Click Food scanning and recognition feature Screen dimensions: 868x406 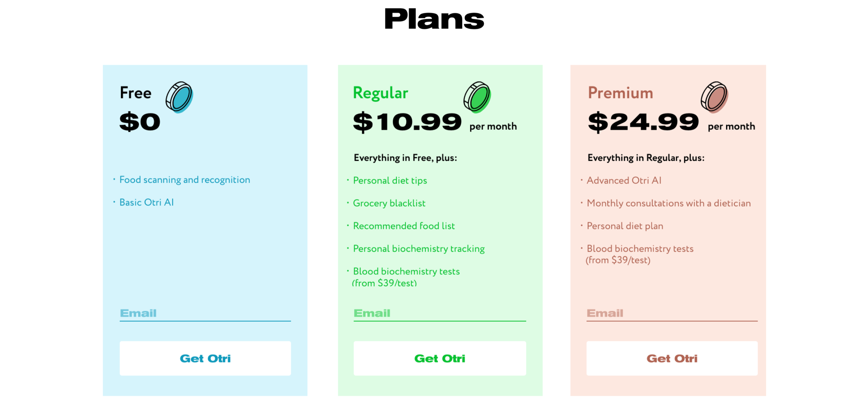(x=184, y=180)
